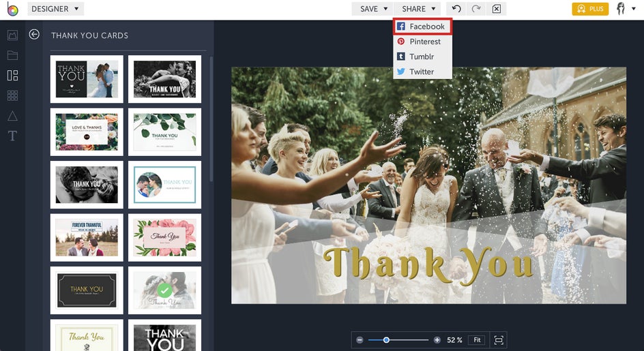Click the zoom in plus icon
Screen dimensions: 644x351
point(437,340)
